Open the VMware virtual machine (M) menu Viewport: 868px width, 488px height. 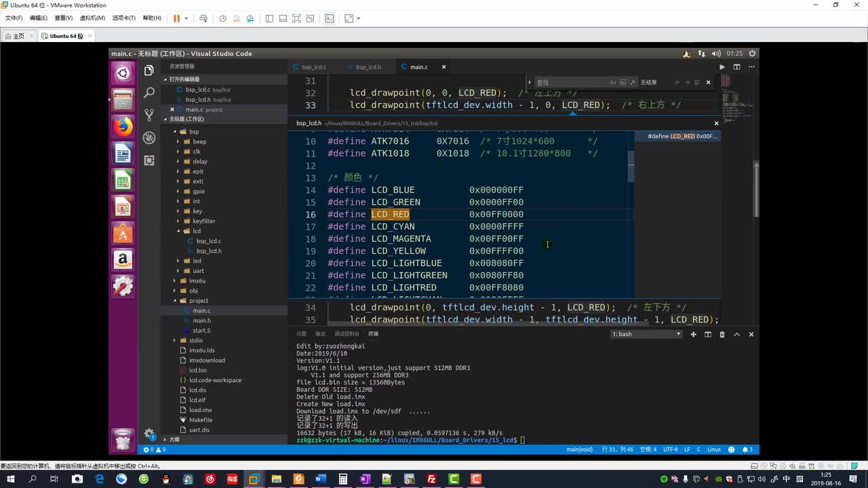tap(92, 18)
